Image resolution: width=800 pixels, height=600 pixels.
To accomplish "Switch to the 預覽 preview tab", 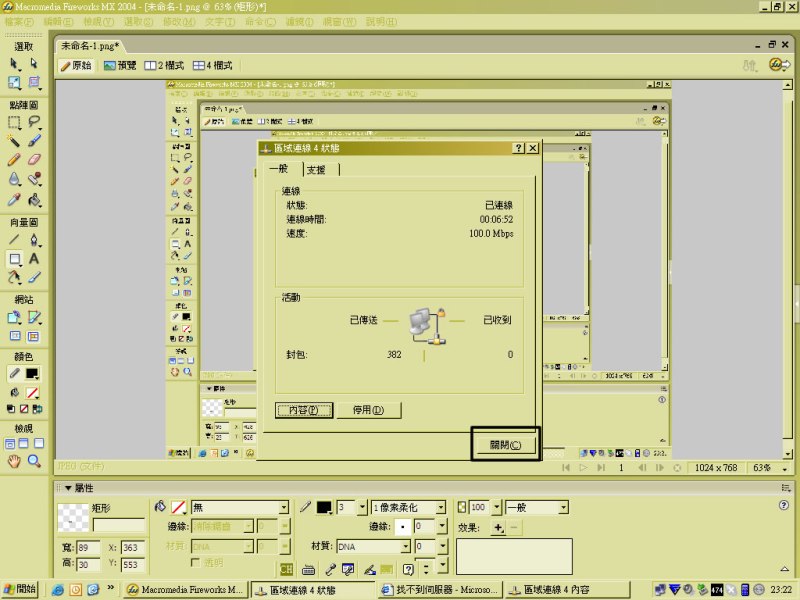I will click(x=120, y=65).
